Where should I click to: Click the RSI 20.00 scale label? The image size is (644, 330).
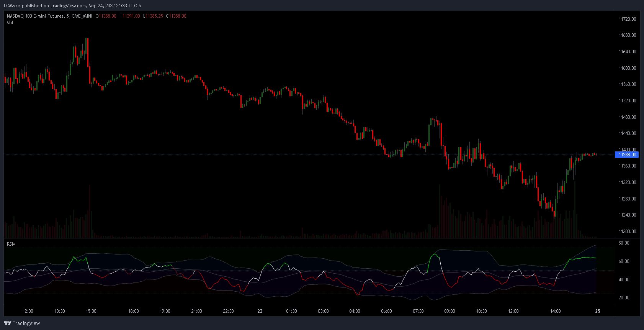coord(624,298)
